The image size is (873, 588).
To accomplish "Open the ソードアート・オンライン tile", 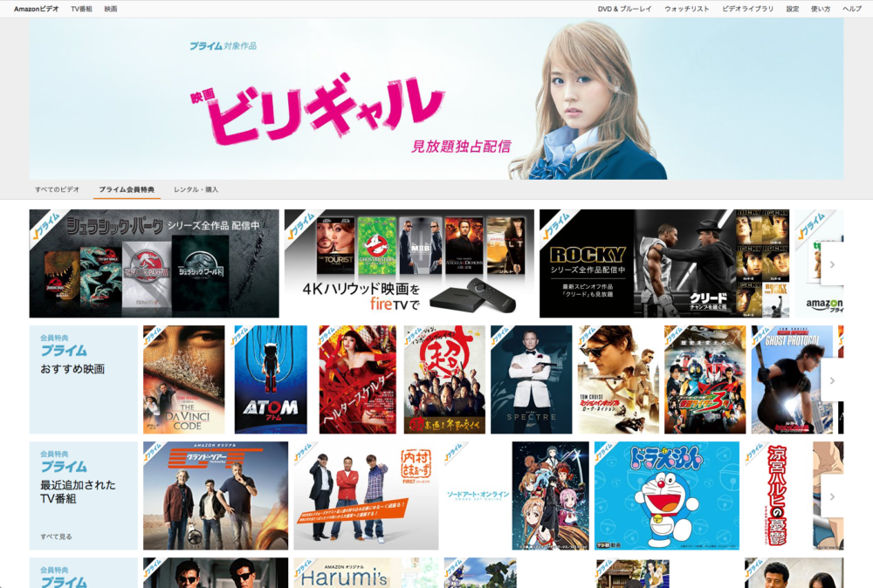I will 516,496.
